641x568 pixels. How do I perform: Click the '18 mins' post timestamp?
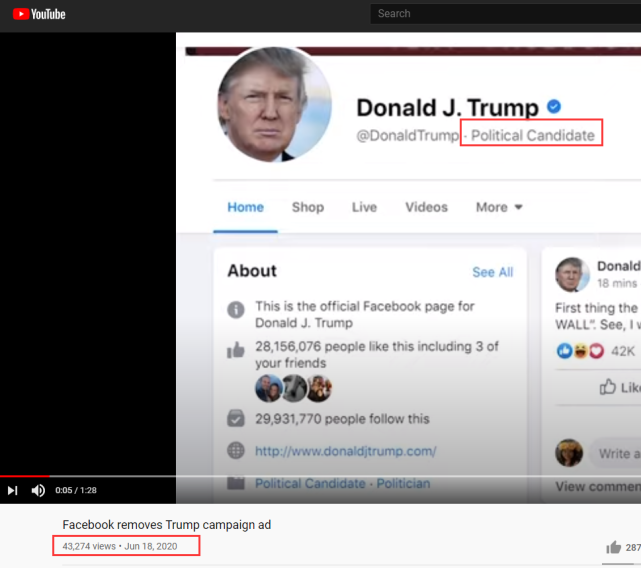point(617,283)
